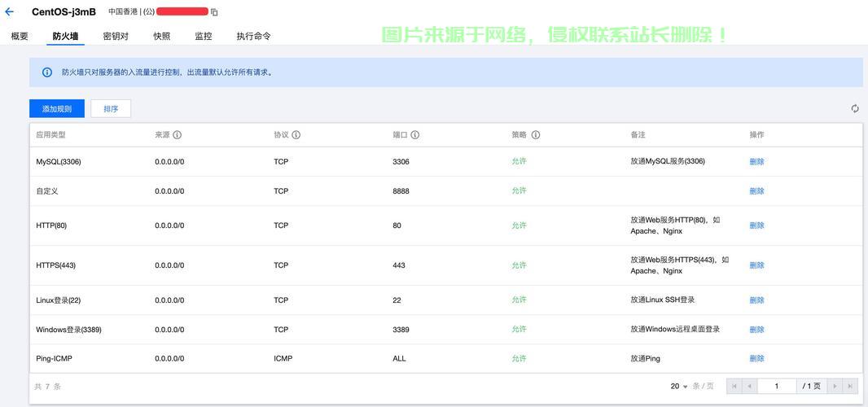Click port value ALL
The width and height of the screenshot is (868, 407).
399,358
